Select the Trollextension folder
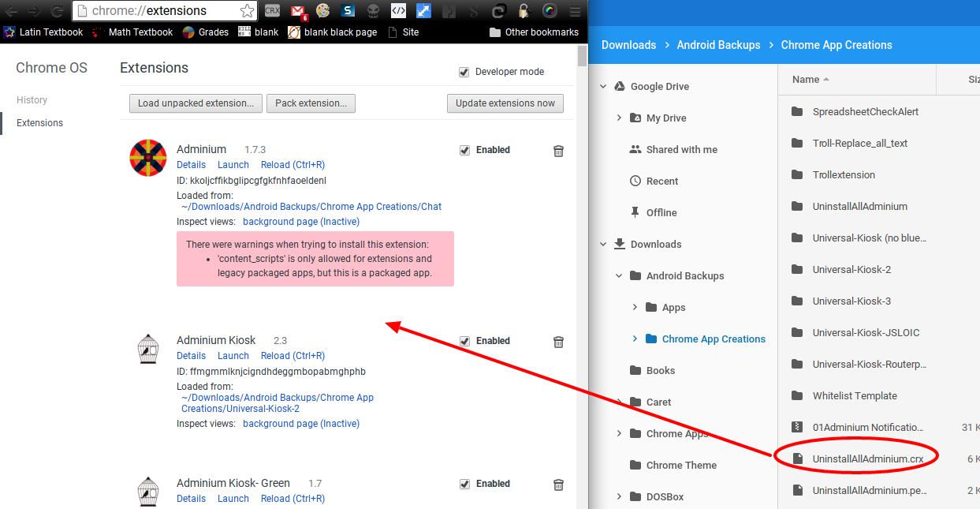This screenshot has height=509, width=980. pyautogui.click(x=844, y=175)
